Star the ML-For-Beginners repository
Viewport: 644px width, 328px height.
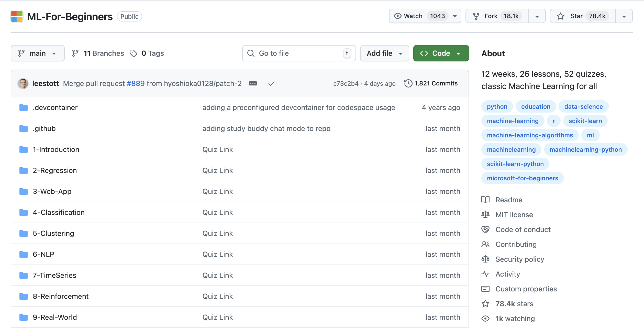tap(582, 16)
